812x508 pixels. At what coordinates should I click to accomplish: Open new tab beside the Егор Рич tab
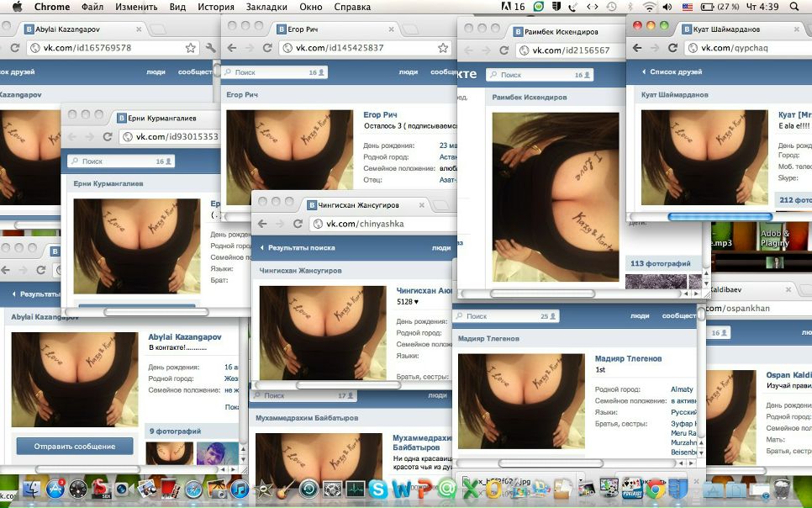click(409, 29)
